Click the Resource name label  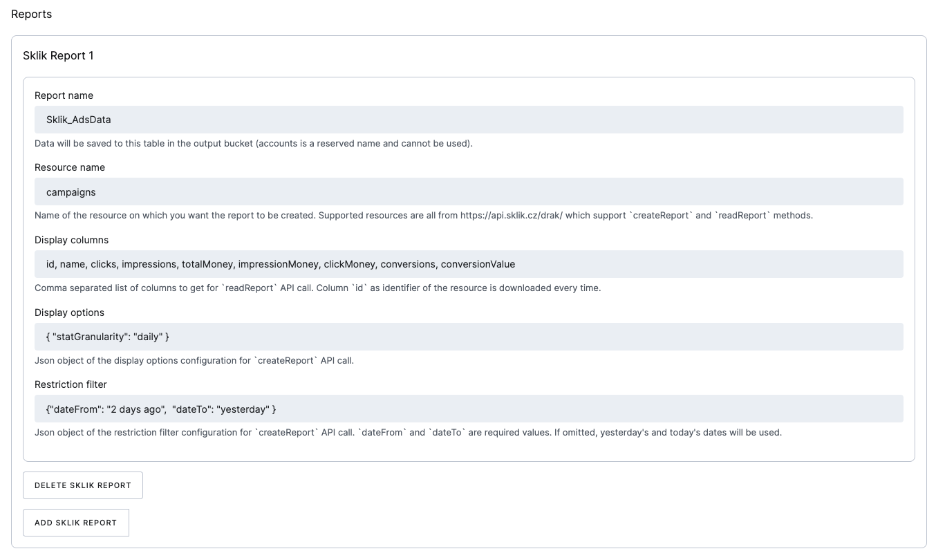(70, 167)
